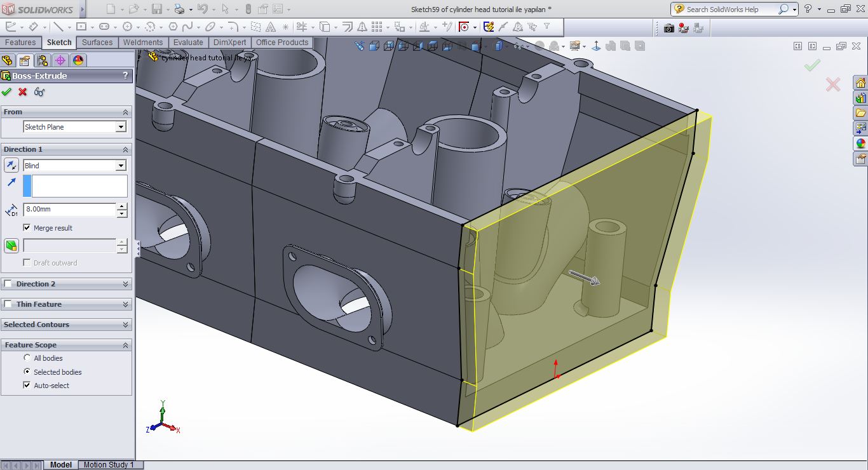Open the ConfigurationManager panel tab
This screenshot has width=868, height=470.
coord(43,60)
